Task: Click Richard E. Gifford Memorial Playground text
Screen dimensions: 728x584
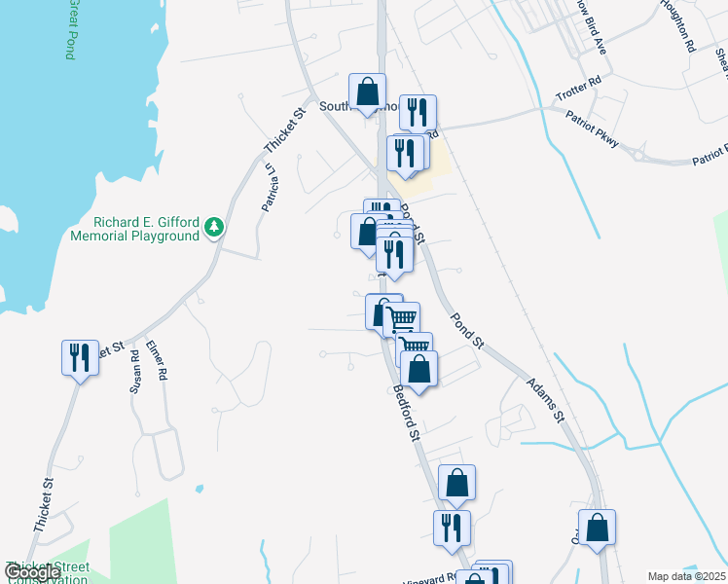Action: point(135,229)
